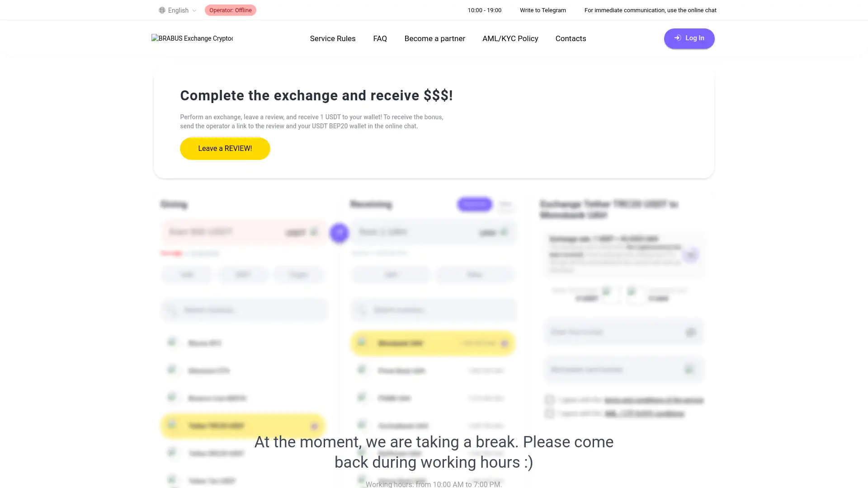Select the Tether TRC20 USDT giving row
Screen dimensions: 868x488
coord(243,426)
